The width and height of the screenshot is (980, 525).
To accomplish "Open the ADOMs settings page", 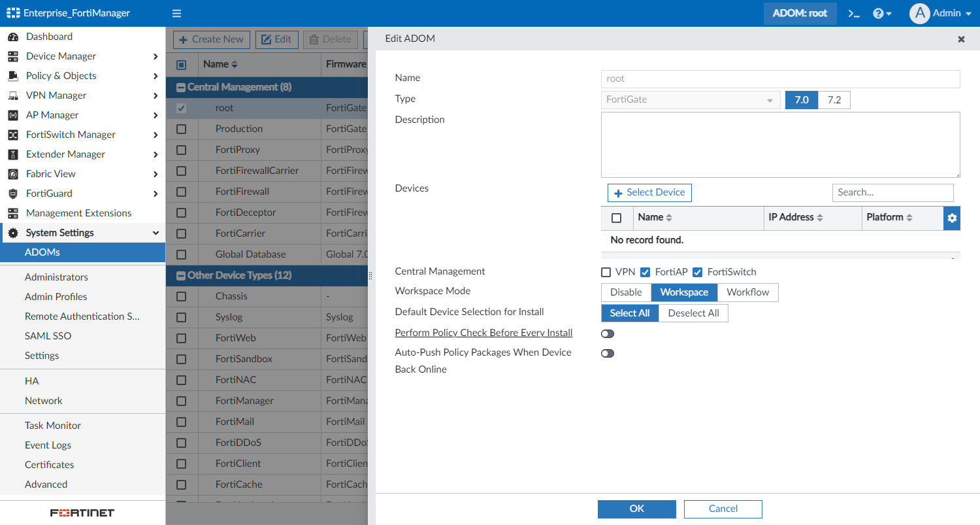I will tap(83, 252).
